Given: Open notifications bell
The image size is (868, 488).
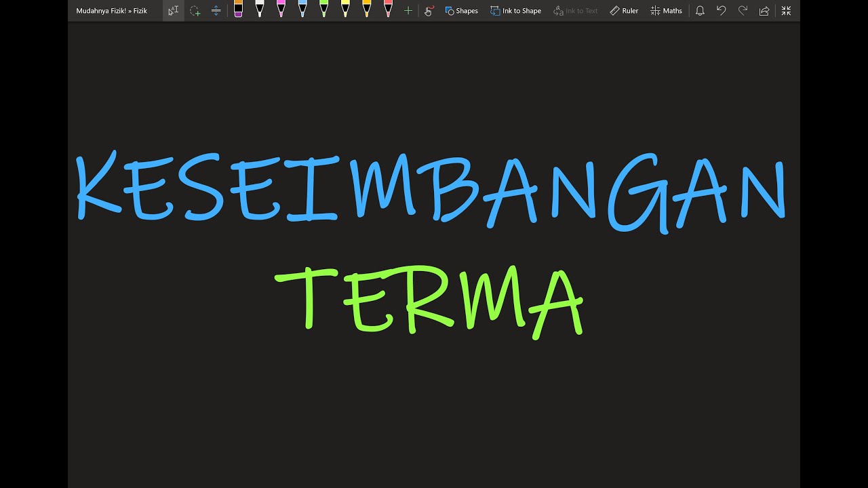Looking at the screenshot, I should pyautogui.click(x=700, y=11).
